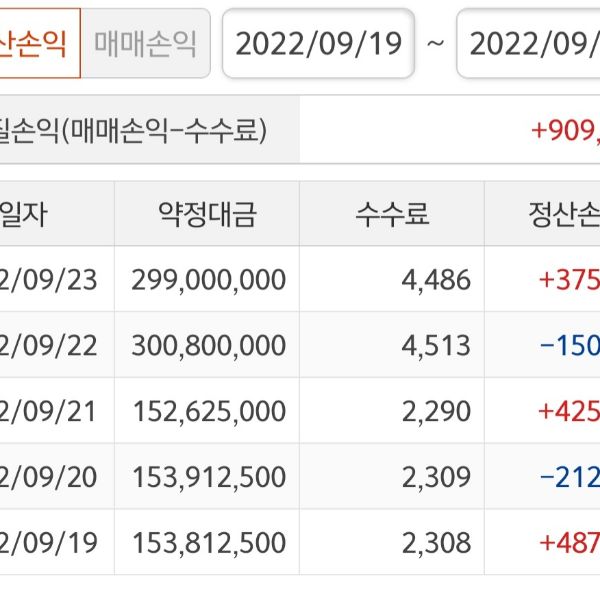Switch to the 매매손익 tab
The height and width of the screenshot is (600, 600).
coord(145,43)
